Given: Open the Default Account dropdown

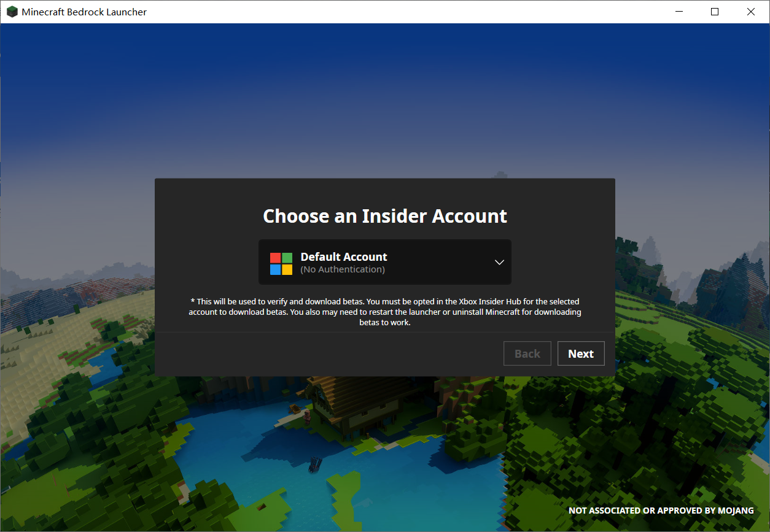Looking at the screenshot, I should [385, 262].
